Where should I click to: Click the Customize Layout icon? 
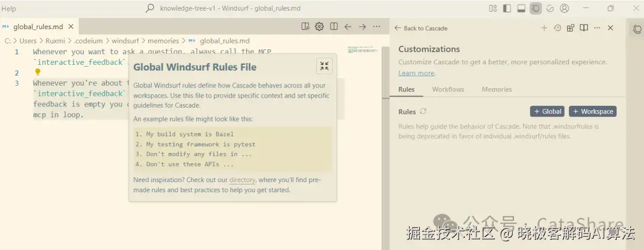coord(493,8)
